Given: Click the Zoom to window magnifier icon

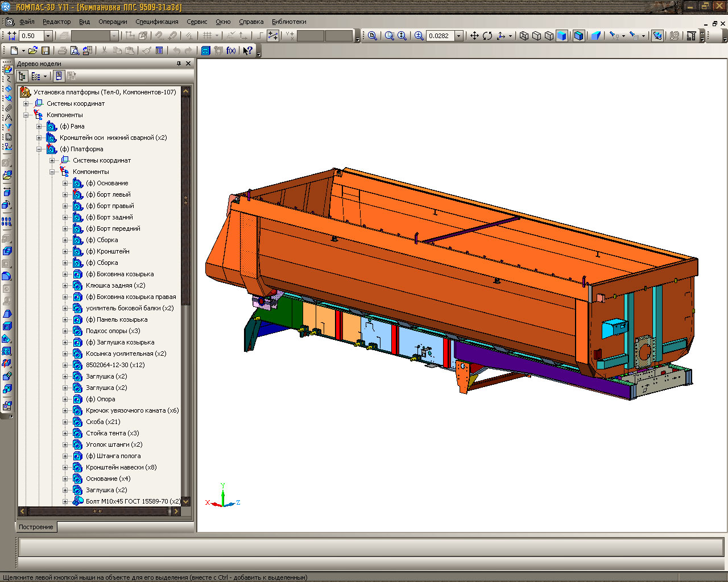Looking at the screenshot, I should point(389,36).
